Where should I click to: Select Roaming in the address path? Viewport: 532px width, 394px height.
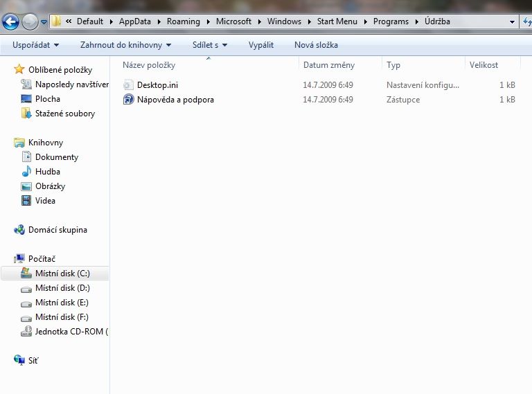(x=183, y=21)
